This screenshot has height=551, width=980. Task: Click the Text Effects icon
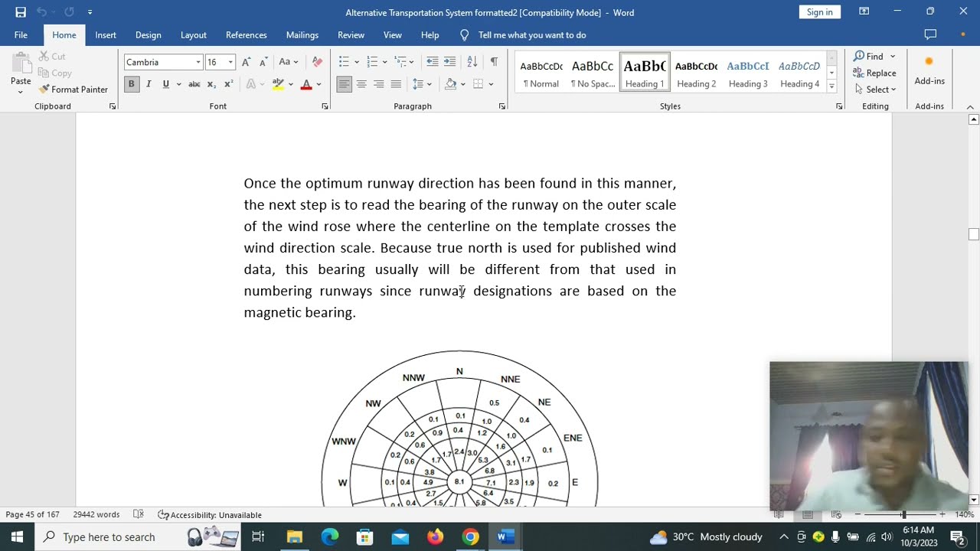[251, 84]
